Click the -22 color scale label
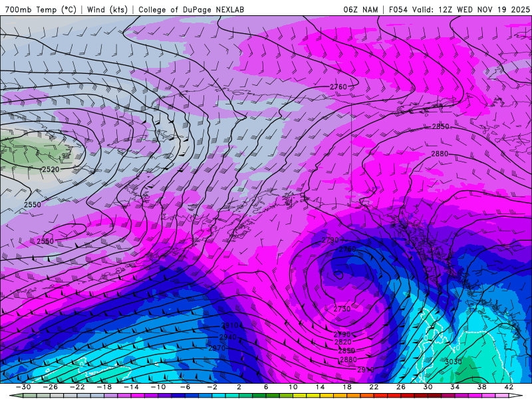This screenshot has height=399, width=532. (x=77, y=387)
